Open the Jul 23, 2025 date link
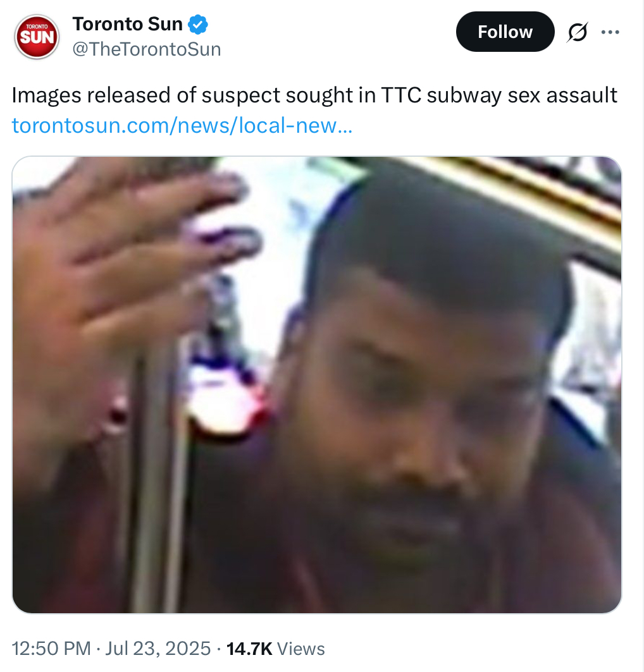The image size is (644, 672). [x=158, y=649]
